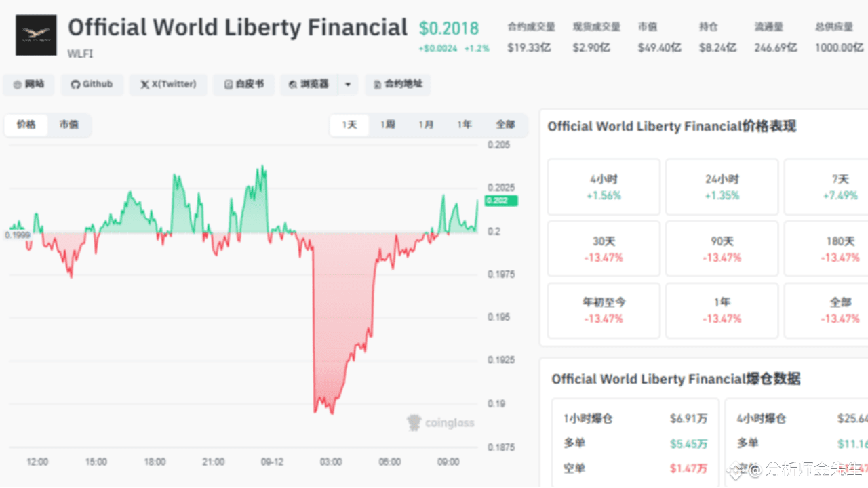Open the 浏览器 explorer button
The width and height of the screenshot is (868, 488).
pos(309,85)
